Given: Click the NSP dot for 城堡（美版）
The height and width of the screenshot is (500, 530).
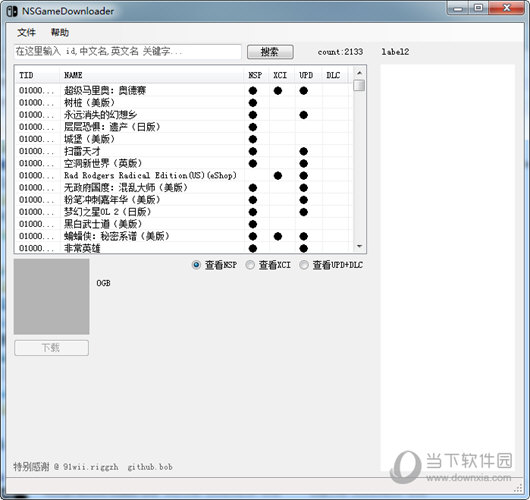Looking at the screenshot, I should tap(253, 139).
